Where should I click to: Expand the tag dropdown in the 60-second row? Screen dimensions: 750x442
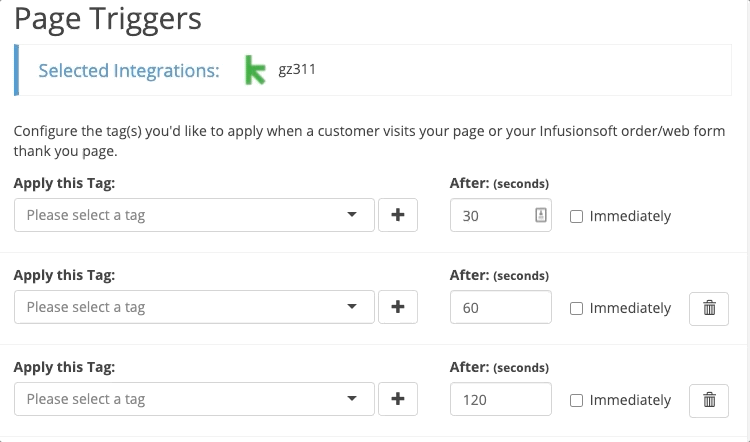[194, 307]
